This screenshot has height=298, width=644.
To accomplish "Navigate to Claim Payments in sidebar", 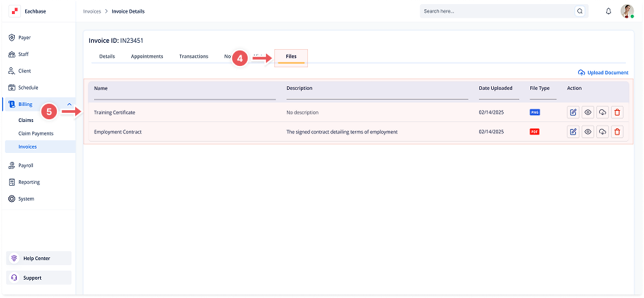I will click(x=36, y=133).
